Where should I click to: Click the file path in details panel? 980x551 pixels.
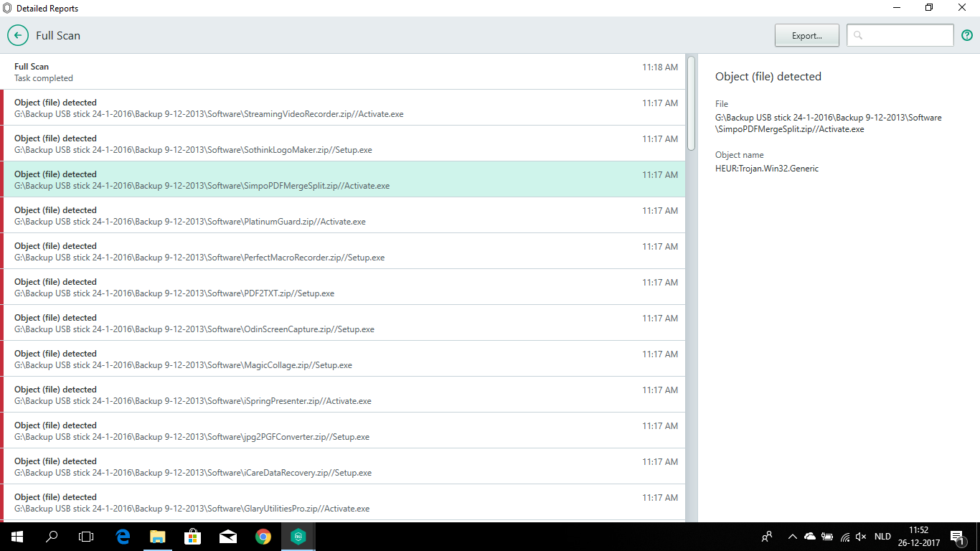pos(829,123)
